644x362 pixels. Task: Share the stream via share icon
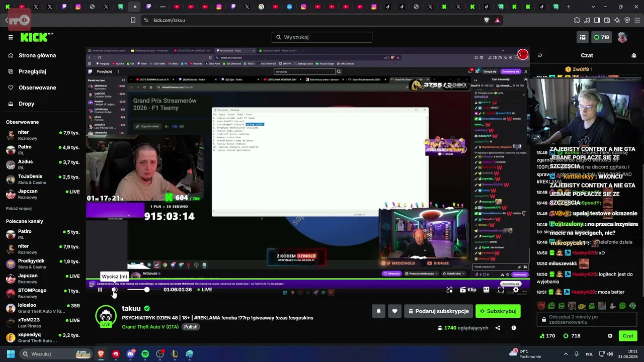[498, 328]
